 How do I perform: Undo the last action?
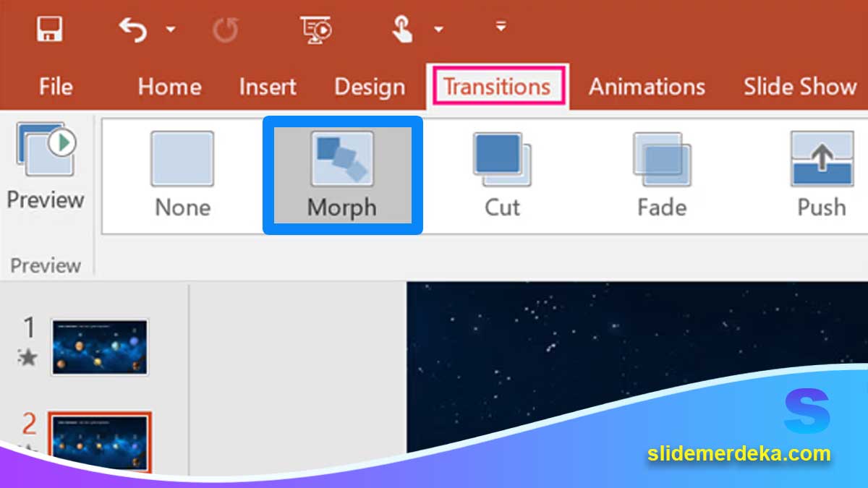[x=132, y=30]
